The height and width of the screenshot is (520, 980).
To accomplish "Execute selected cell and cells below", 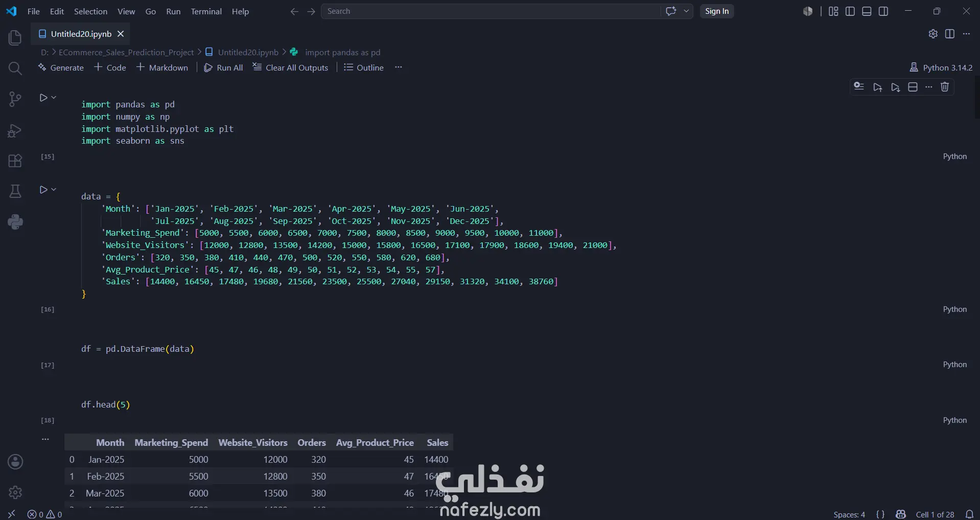I will 895,87.
